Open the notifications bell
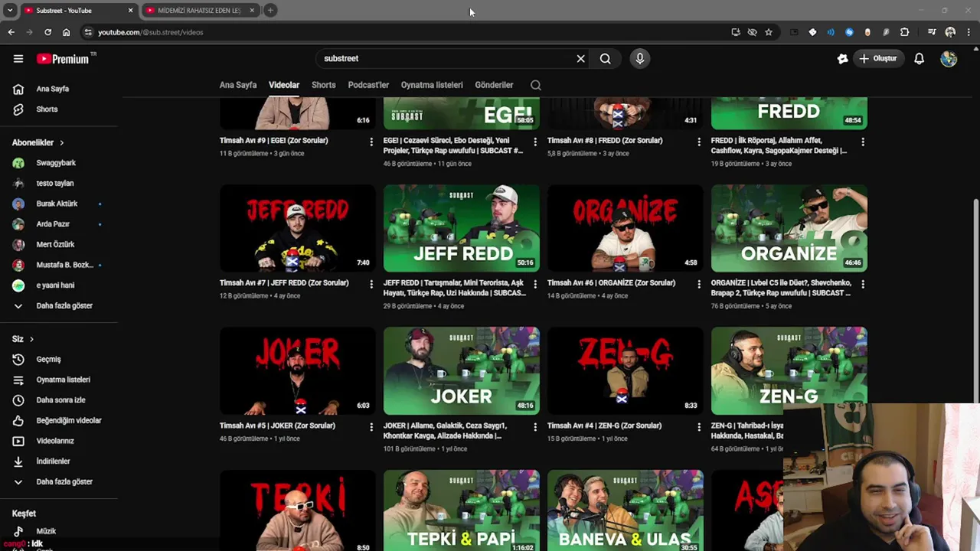The image size is (980, 551). click(919, 58)
